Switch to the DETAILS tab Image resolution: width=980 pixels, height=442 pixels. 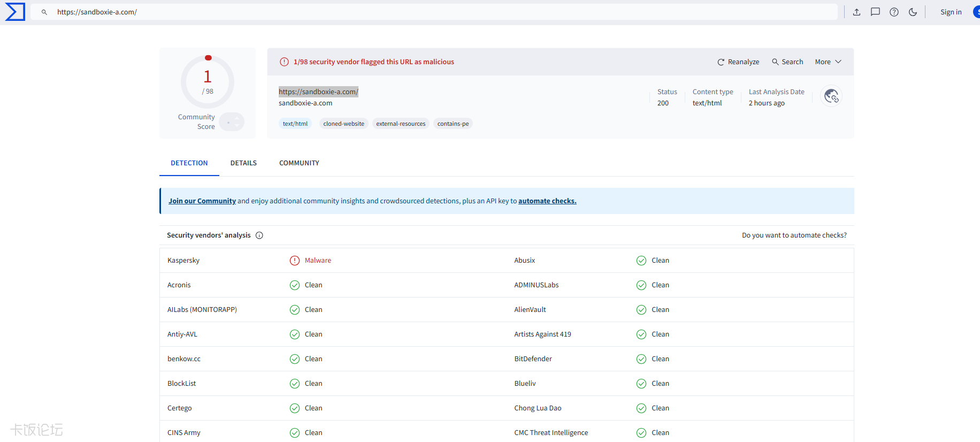tap(243, 163)
